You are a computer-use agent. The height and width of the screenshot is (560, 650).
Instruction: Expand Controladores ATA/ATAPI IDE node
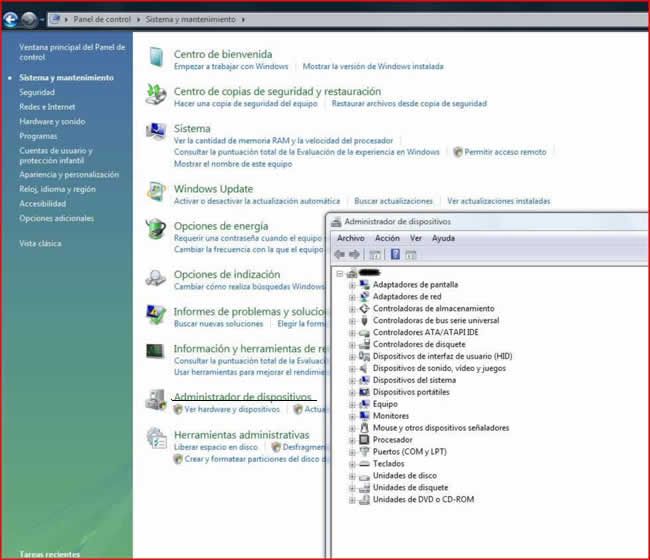352,333
